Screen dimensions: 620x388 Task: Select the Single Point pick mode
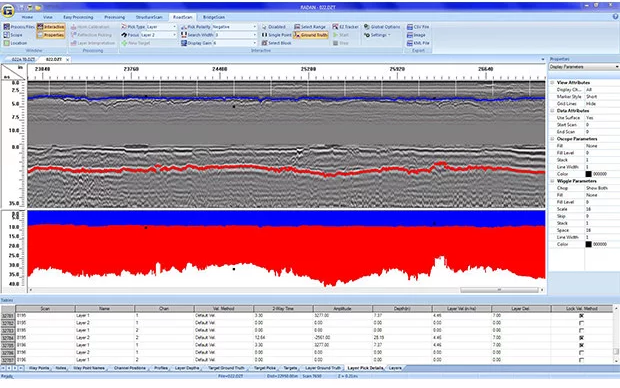pyautogui.click(x=276, y=35)
